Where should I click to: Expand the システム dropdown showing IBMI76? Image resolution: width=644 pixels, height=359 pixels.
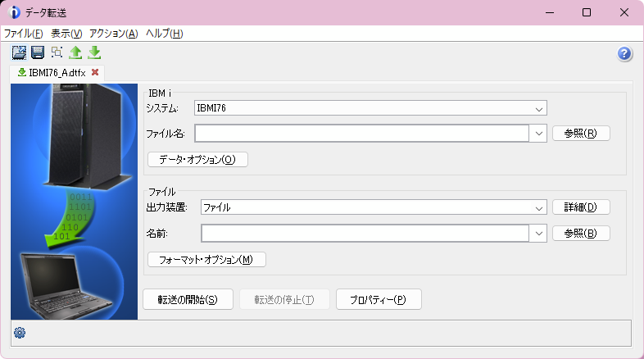[539, 109]
